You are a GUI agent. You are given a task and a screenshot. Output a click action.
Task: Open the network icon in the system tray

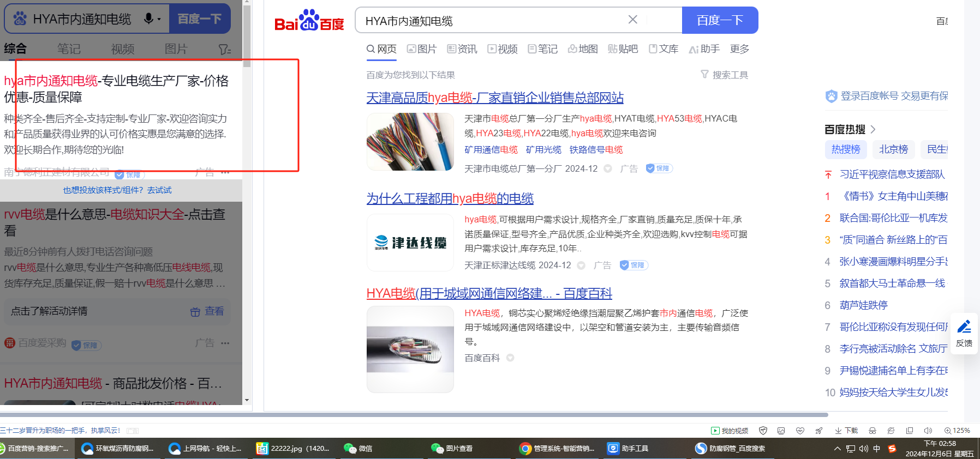click(x=851, y=449)
